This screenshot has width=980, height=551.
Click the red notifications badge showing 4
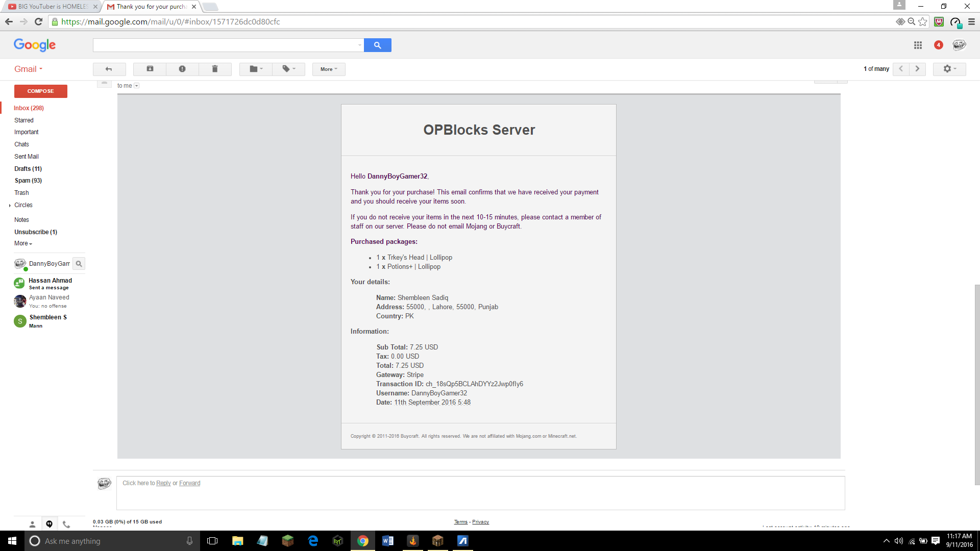938,45
